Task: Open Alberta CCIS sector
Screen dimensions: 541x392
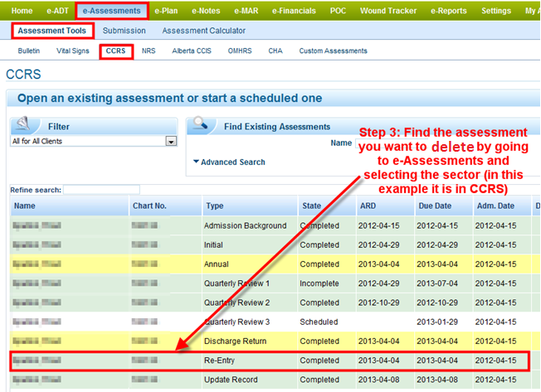Action: coord(192,51)
